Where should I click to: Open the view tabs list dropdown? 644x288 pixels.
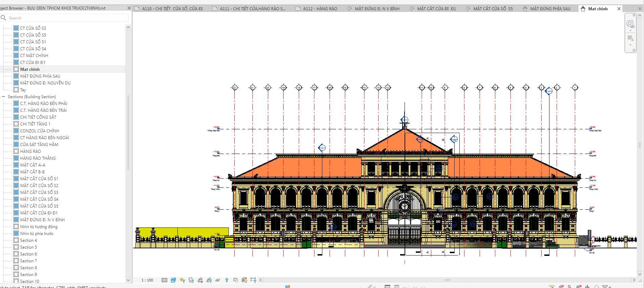pos(640,9)
